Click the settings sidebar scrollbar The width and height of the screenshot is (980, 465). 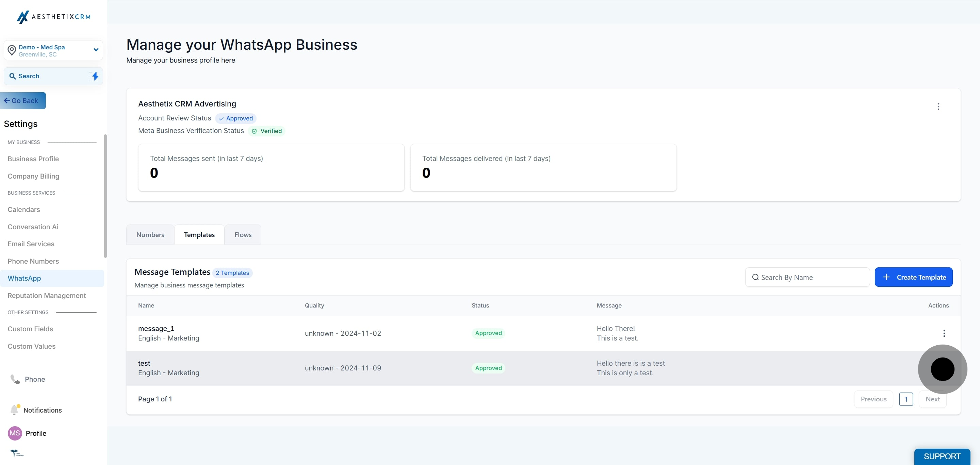(105, 196)
